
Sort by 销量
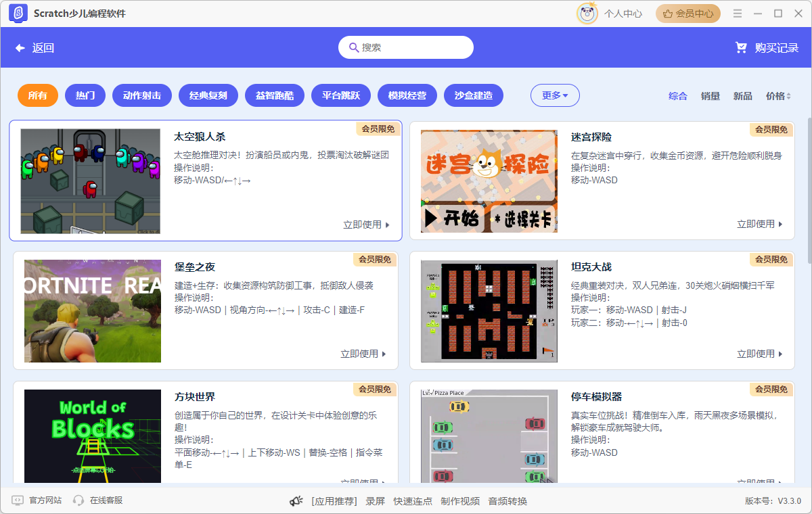710,96
